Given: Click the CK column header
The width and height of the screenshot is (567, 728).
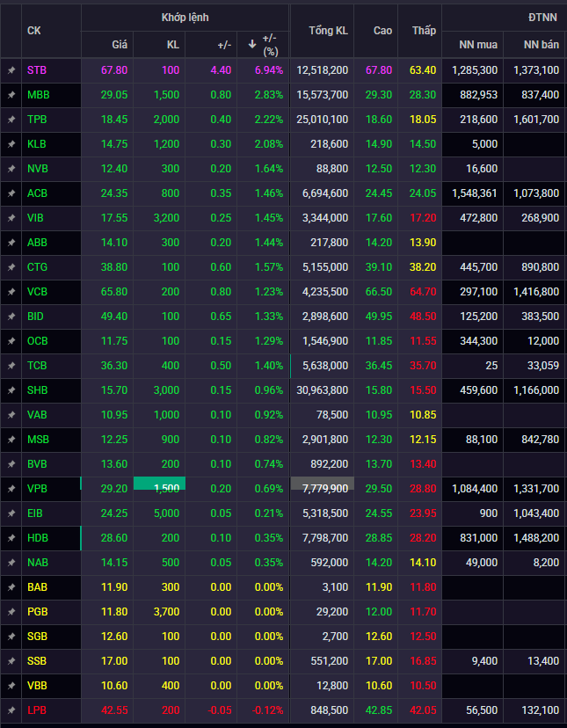Looking at the screenshot, I should [x=34, y=31].
